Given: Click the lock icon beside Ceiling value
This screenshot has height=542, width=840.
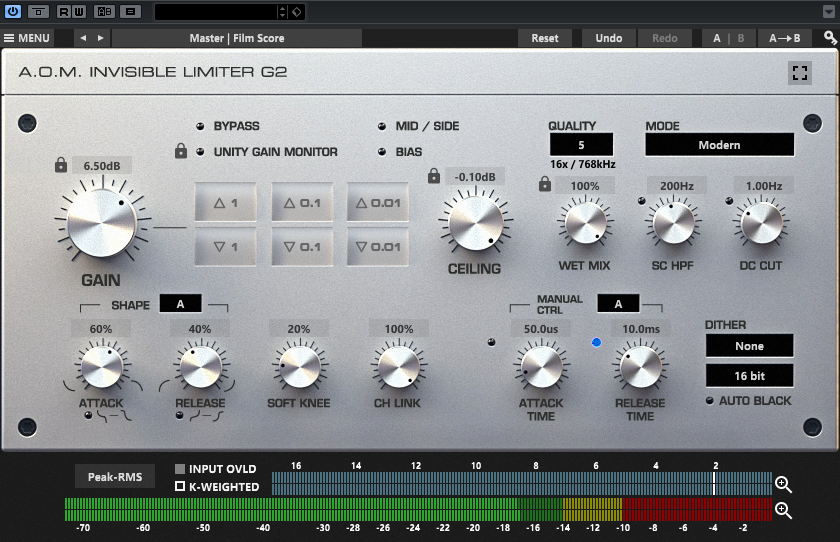Looking at the screenshot, I should [x=434, y=176].
